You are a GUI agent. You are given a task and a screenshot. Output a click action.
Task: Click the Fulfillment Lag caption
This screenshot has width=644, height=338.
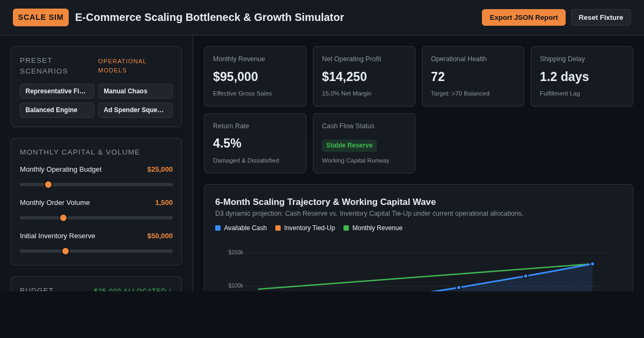[560, 93]
